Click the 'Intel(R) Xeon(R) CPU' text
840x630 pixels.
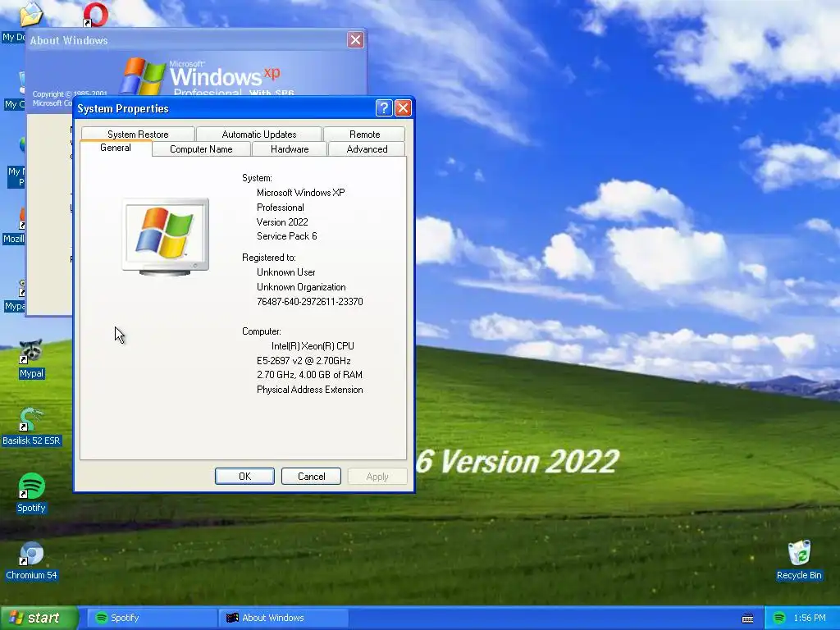(313, 346)
